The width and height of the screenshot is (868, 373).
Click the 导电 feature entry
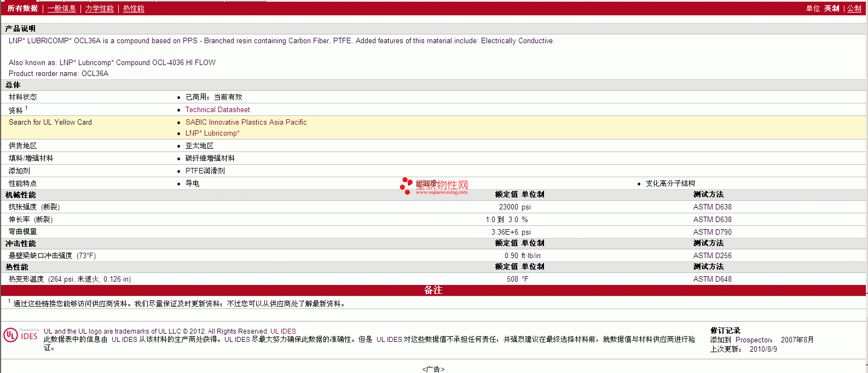[192, 183]
